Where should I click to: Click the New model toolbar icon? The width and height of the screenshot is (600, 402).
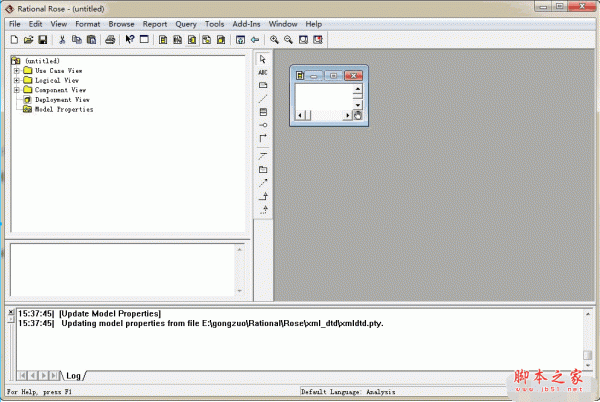click(x=14, y=39)
